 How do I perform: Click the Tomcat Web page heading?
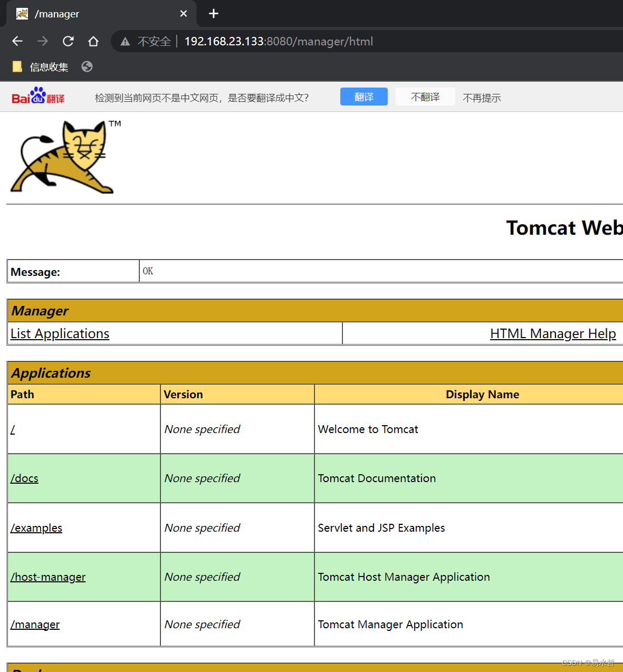pos(564,228)
